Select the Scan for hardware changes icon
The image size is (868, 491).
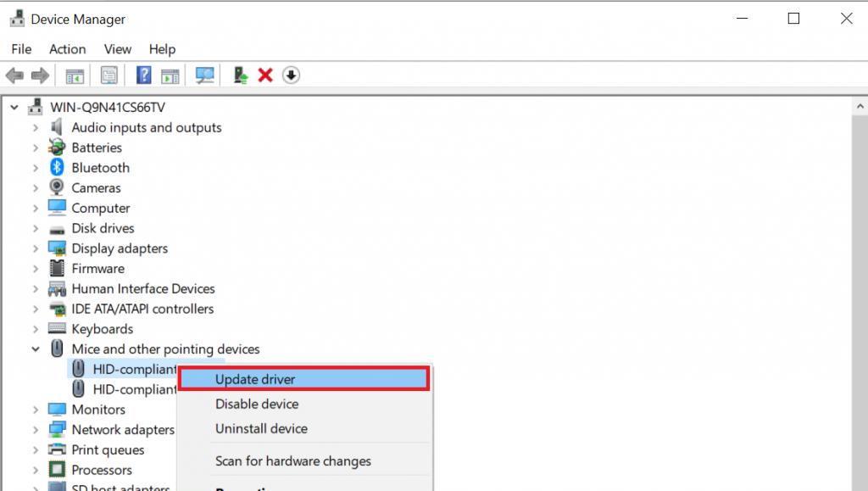point(204,75)
